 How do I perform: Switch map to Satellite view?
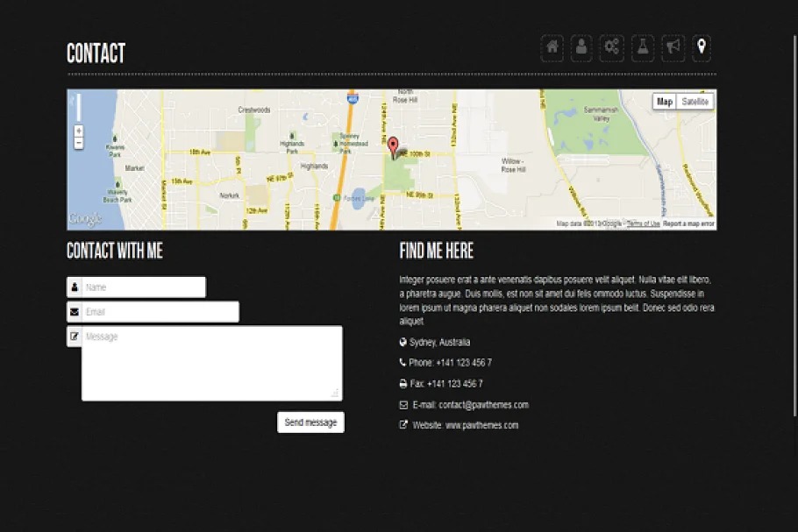click(x=695, y=102)
